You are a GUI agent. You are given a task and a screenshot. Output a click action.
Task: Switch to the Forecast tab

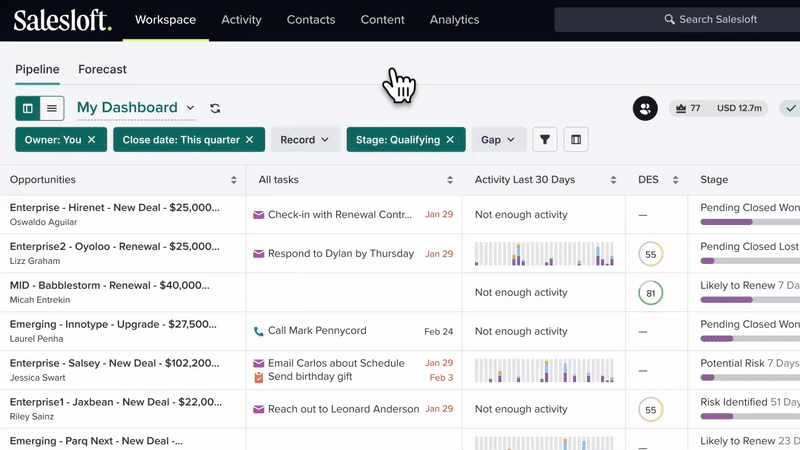point(102,69)
